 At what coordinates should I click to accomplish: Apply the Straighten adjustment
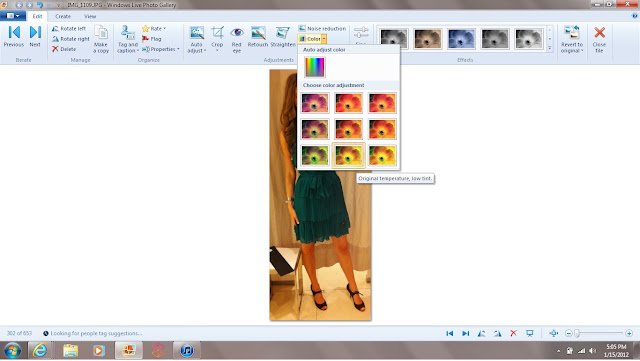point(283,38)
